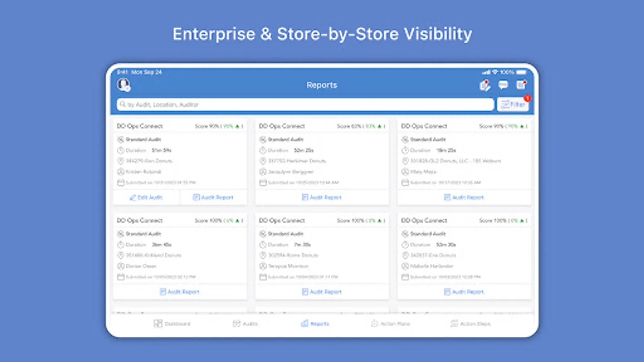Open the chat messages icon
The height and width of the screenshot is (362, 644).
point(503,85)
